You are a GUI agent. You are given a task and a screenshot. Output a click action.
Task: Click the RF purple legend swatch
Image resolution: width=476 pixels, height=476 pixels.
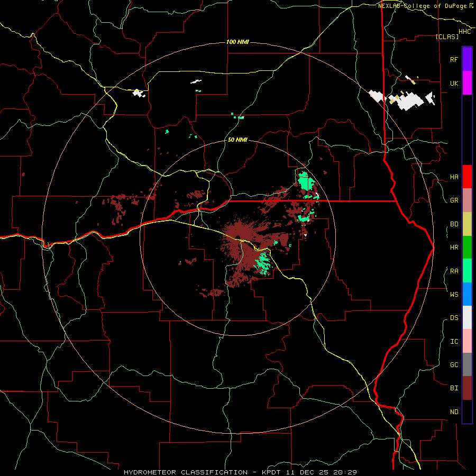point(467,59)
